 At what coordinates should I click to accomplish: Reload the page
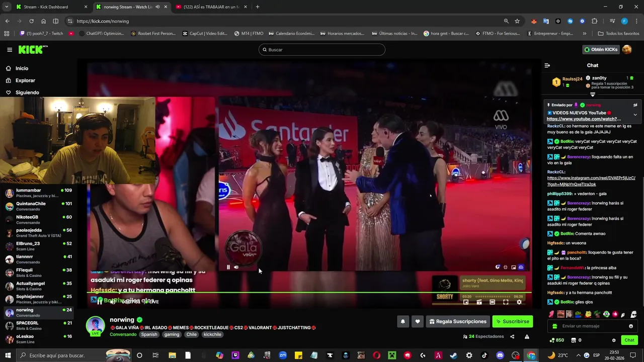(x=31, y=21)
